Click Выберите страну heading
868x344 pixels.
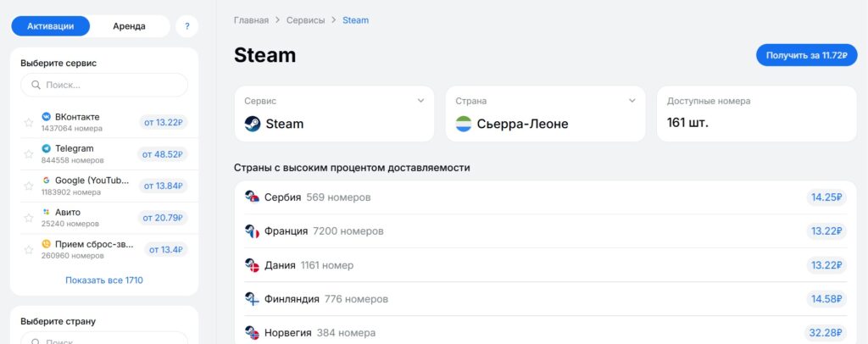[x=58, y=321]
